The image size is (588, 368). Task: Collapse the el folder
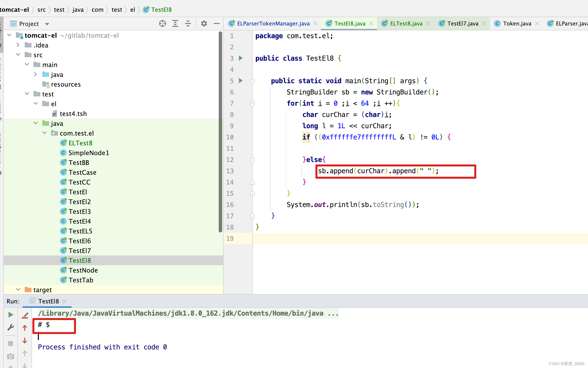pyautogui.click(x=36, y=103)
